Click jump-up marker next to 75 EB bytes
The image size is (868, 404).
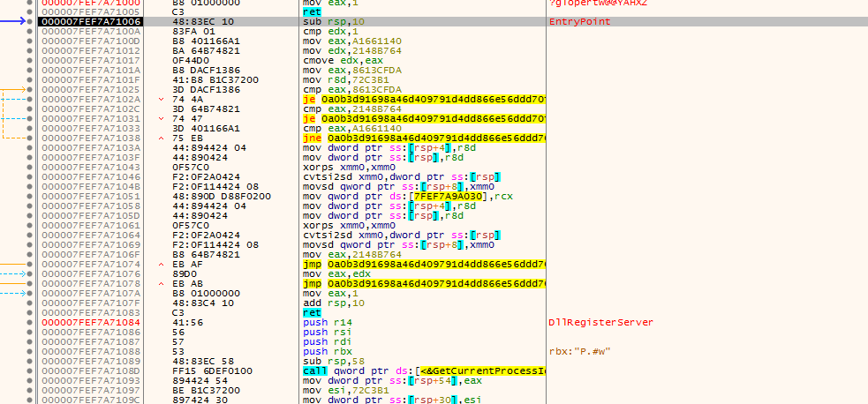[161, 138]
